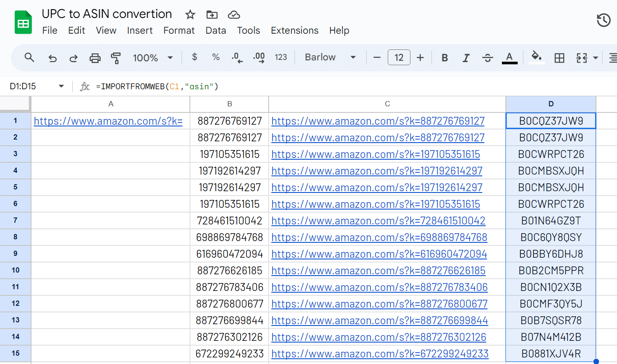Increase font size with plus button
This screenshot has height=364, width=617.
(x=420, y=58)
